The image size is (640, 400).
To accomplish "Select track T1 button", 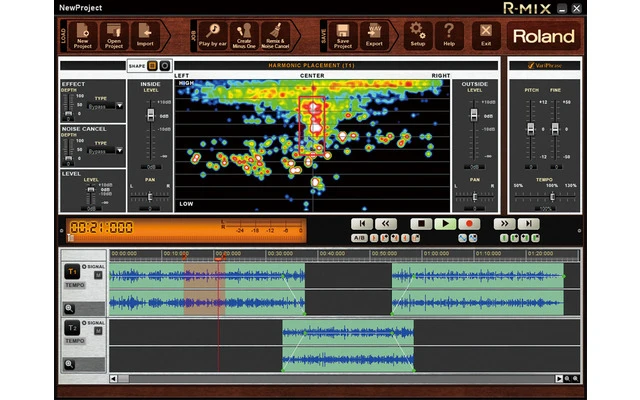I will pos(72,271).
